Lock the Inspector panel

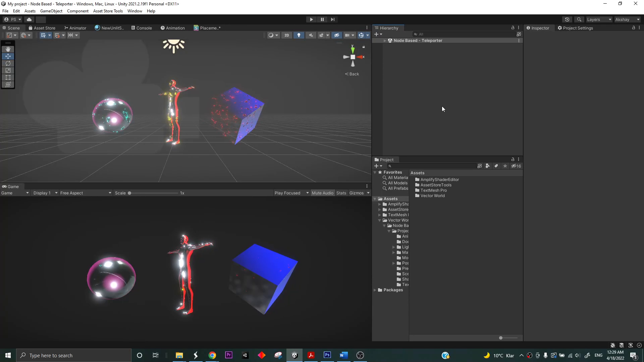tap(633, 28)
